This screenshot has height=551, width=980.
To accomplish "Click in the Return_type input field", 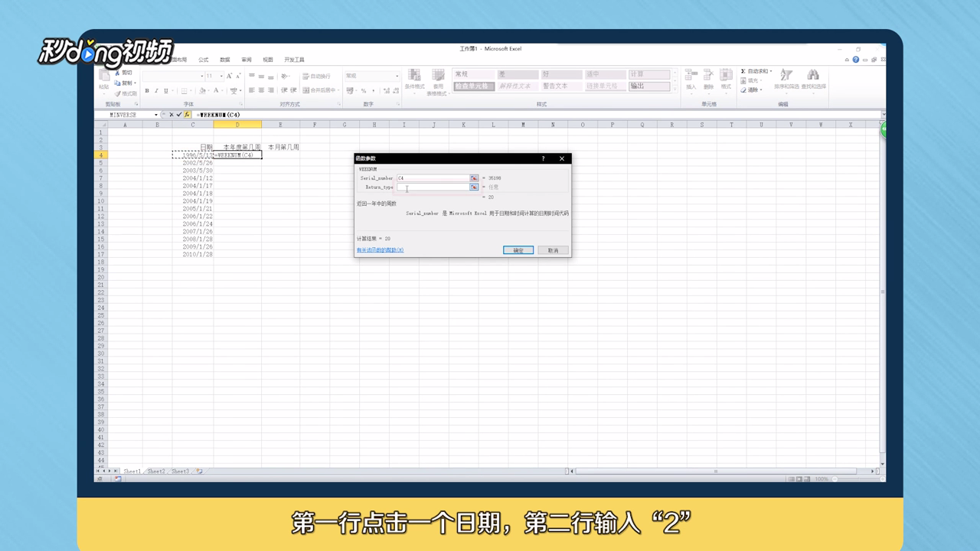I will click(x=433, y=187).
